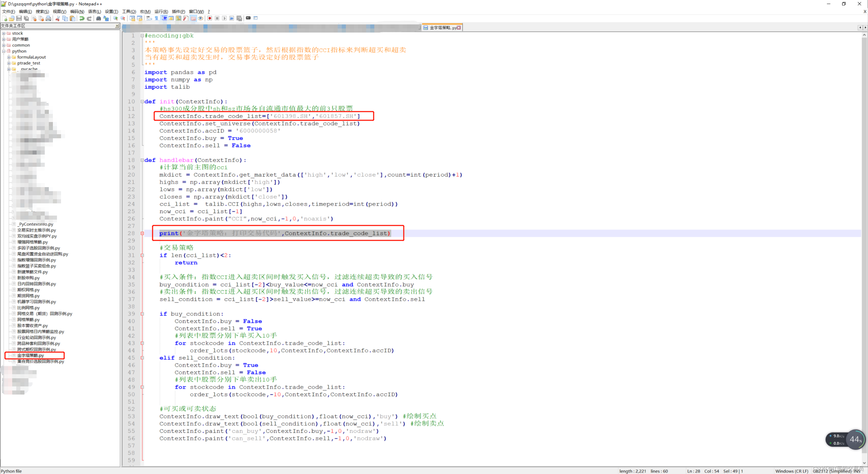Open 网格策略.py in the file tree

28,320
